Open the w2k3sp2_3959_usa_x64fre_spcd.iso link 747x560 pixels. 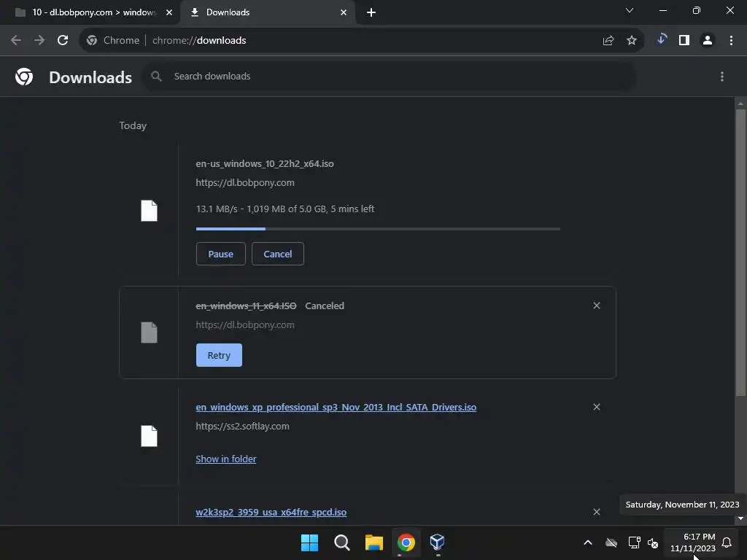tap(271, 513)
